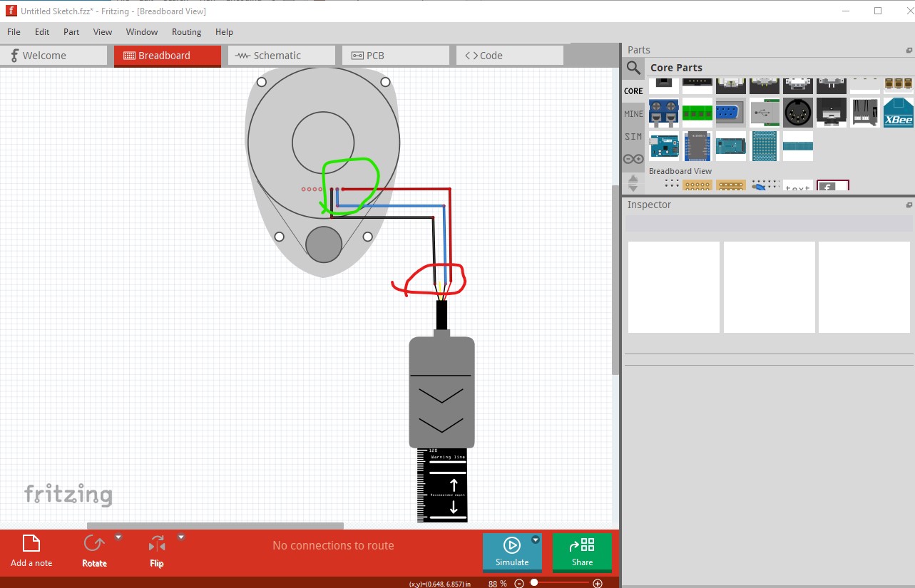
Task: Click the Fritzing app icon in title bar
Action: [11, 11]
